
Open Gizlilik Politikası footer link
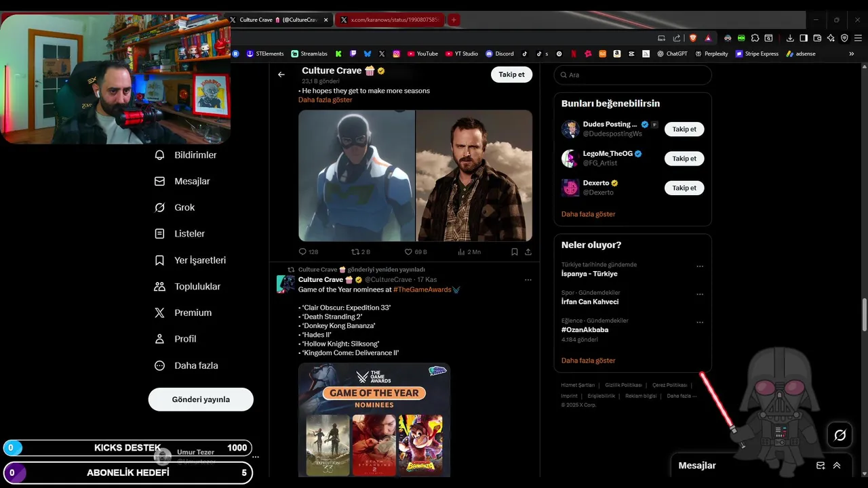pyautogui.click(x=623, y=385)
